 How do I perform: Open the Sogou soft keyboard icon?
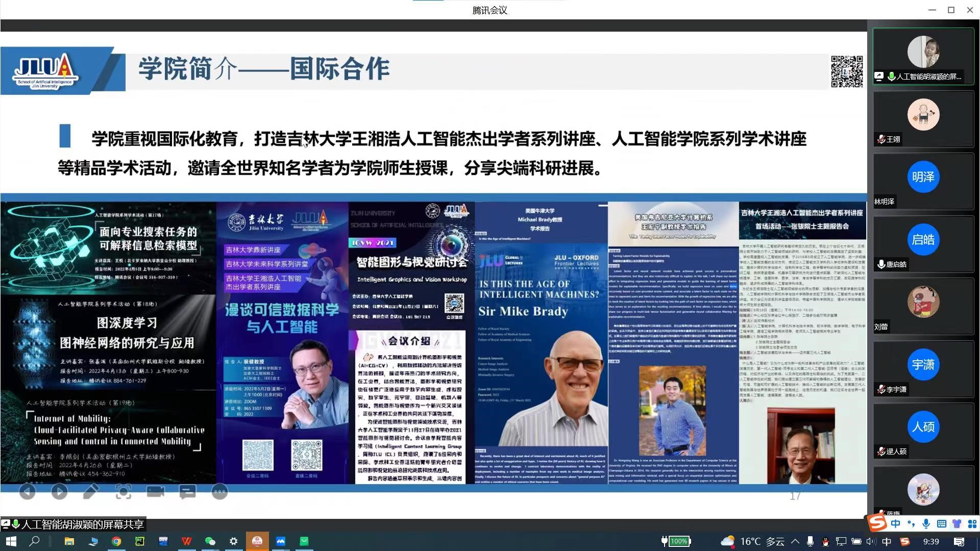point(942,524)
